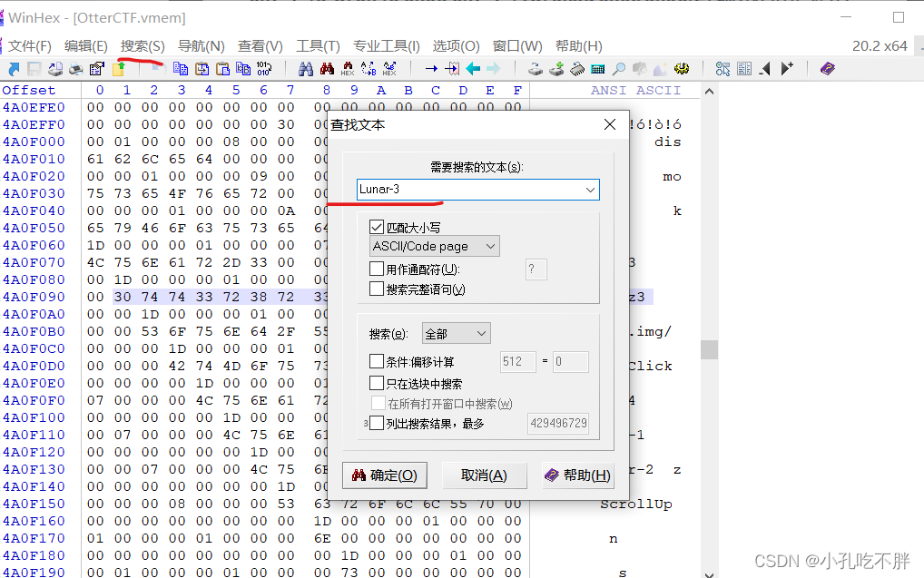Image resolution: width=924 pixels, height=578 pixels.
Task: Click the Replace hex values icon
Action: tap(389, 69)
